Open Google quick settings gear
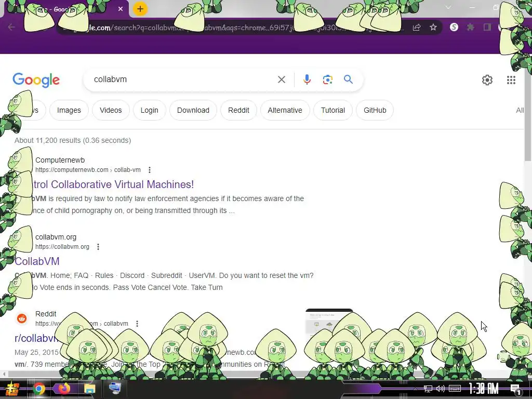This screenshot has width=532, height=399. point(487,80)
